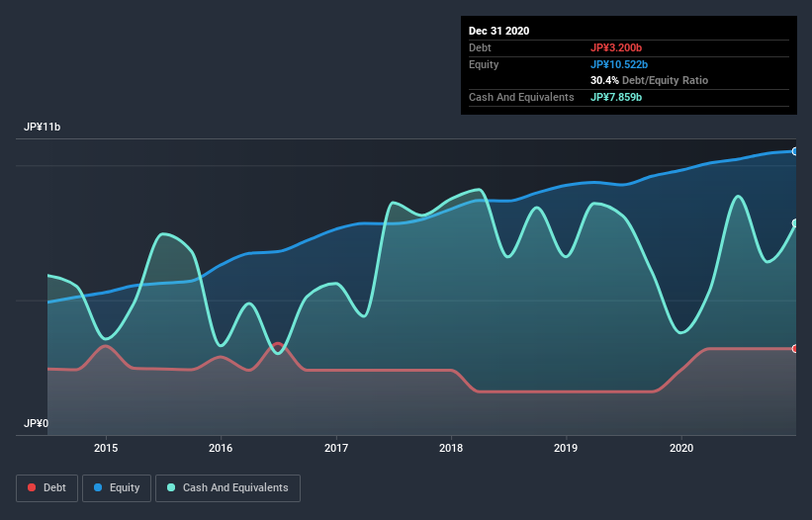Click the JP¥7.859b cash value
The image size is (812, 520).
pos(616,97)
